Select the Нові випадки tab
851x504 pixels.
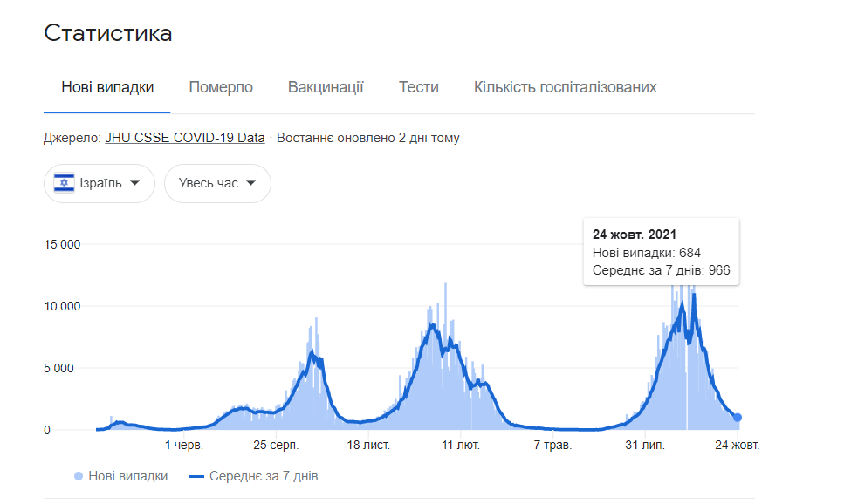tap(107, 87)
